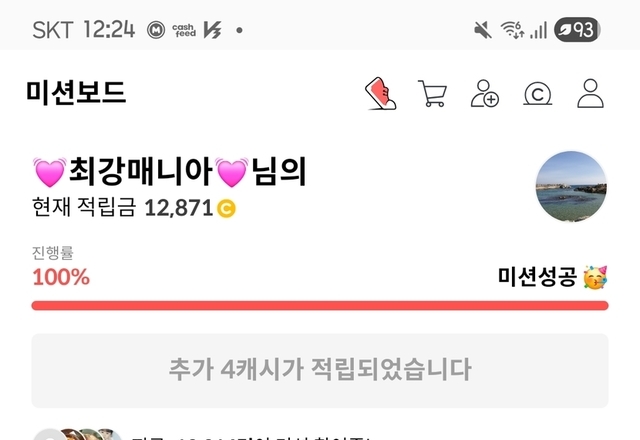Open the my profile person icon
This screenshot has width=640, height=440.
pyautogui.click(x=590, y=93)
